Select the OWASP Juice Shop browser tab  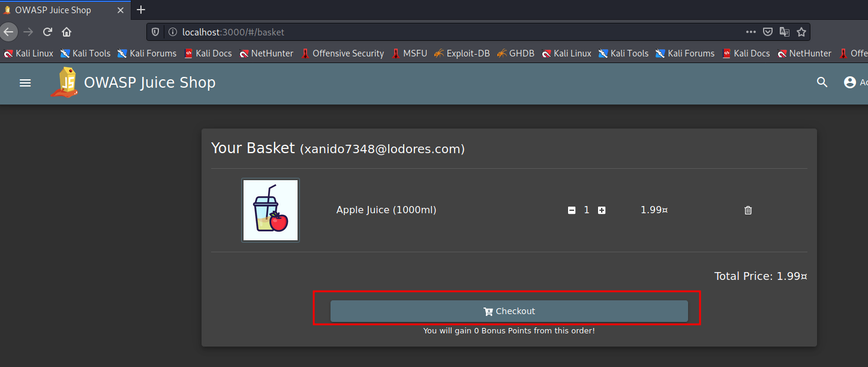pos(65,10)
